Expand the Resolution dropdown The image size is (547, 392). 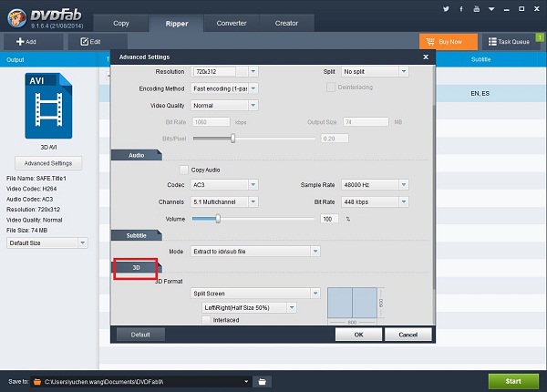253,71
